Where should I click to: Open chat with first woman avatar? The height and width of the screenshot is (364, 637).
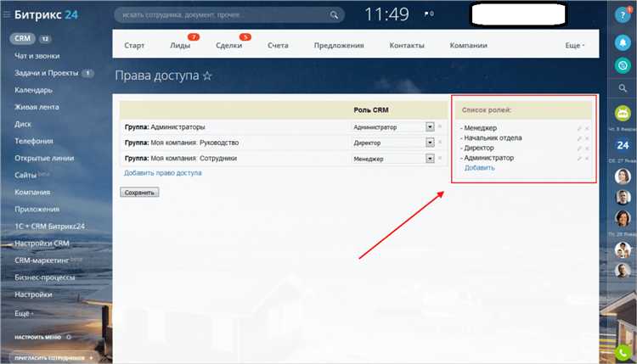623,176
